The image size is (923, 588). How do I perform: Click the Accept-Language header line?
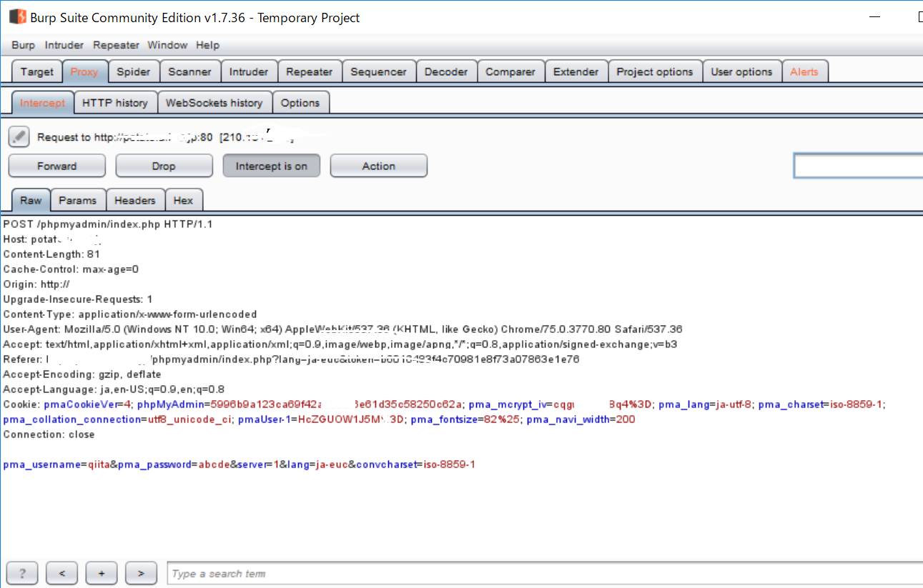tap(114, 389)
